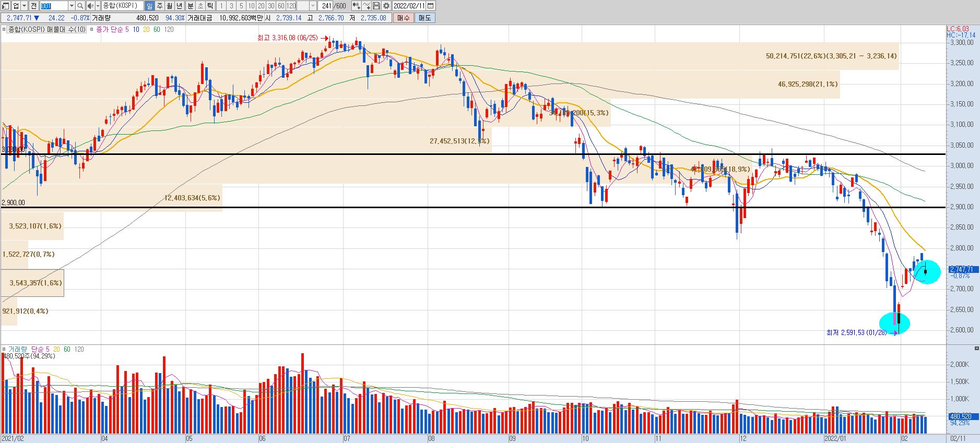Click the 3,030.00 horizontal line label
The height and width of the screenshot is (443, 980).
pos(14,149)
